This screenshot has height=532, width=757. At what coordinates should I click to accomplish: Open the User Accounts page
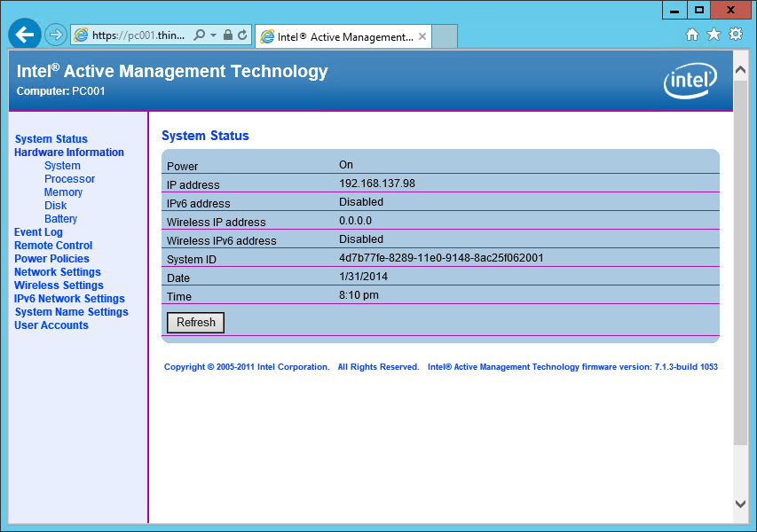pos(51,325)
